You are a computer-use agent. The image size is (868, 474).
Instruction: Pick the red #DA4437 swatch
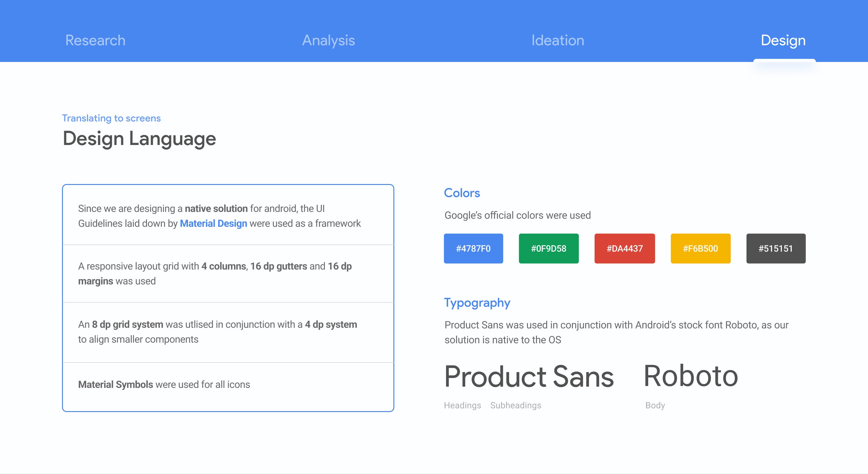tap(624, 248)
